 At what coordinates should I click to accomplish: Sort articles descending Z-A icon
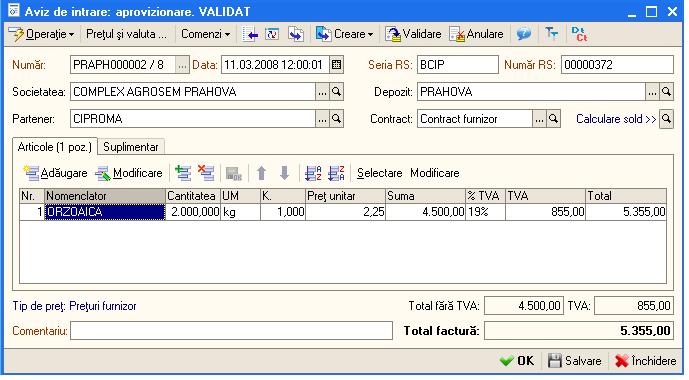[337, 173]
